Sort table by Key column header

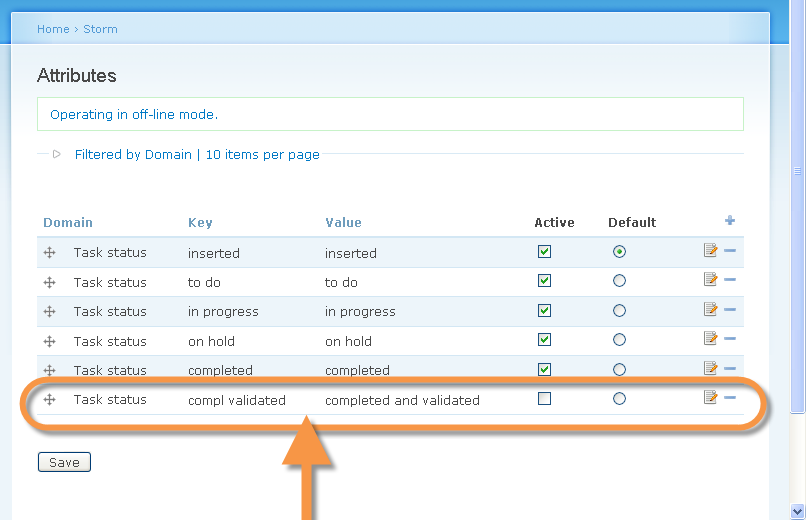pyautogui.click(x=200, y=222)
